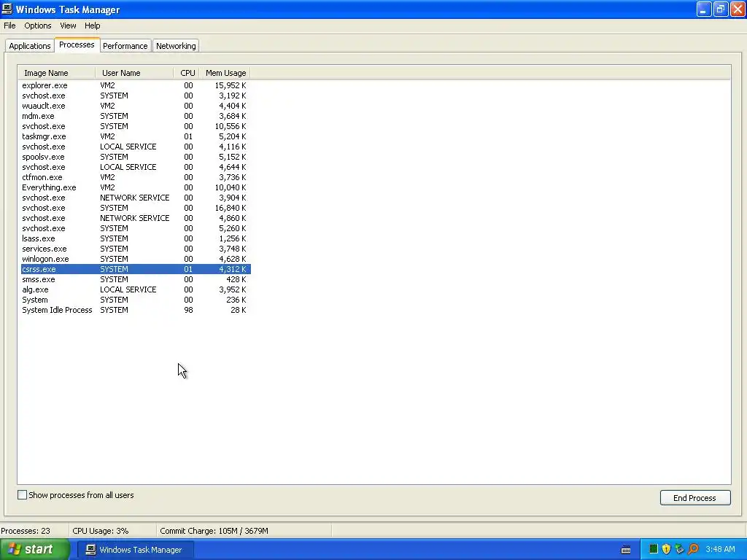Viewport: 747px width, 560px height.
Task: Open the Options menu
Action: [38, 26]
